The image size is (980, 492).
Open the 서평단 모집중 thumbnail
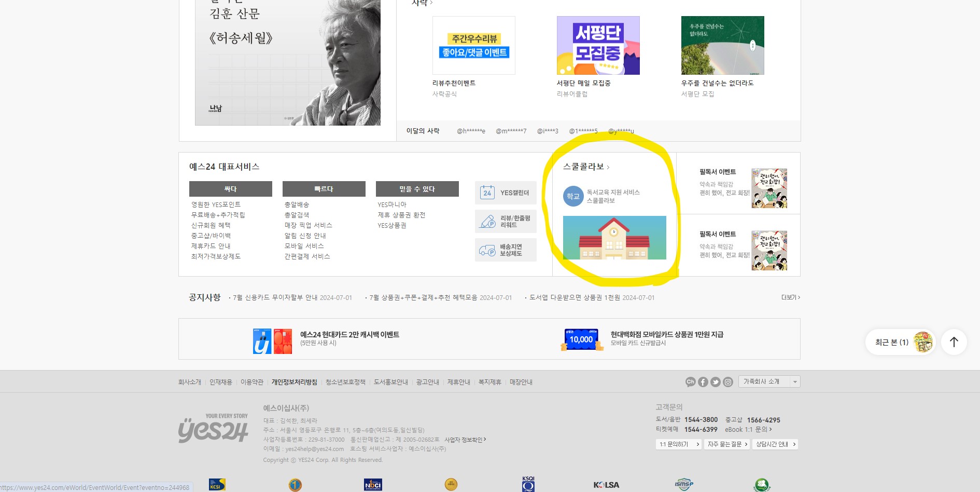(x=598, y=45)
